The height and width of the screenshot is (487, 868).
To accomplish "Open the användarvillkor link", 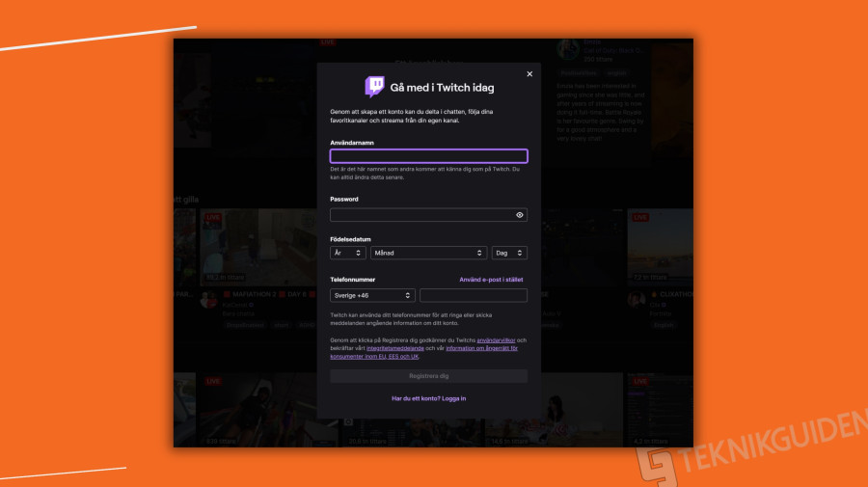I will coord(496,340).
